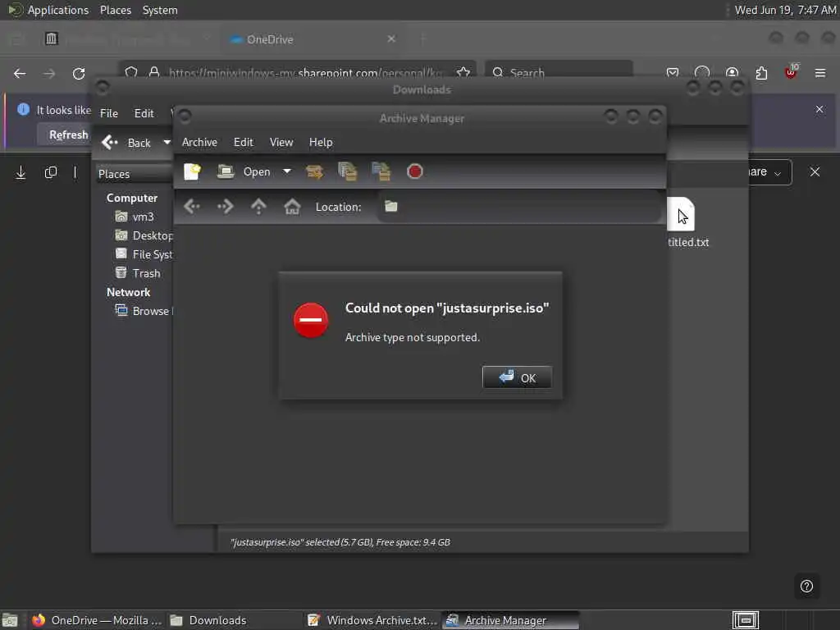The width and height of the screenshot is (840, 630).
Task: Go up one level in Archive Manager
Action: [x=258, y=207]
